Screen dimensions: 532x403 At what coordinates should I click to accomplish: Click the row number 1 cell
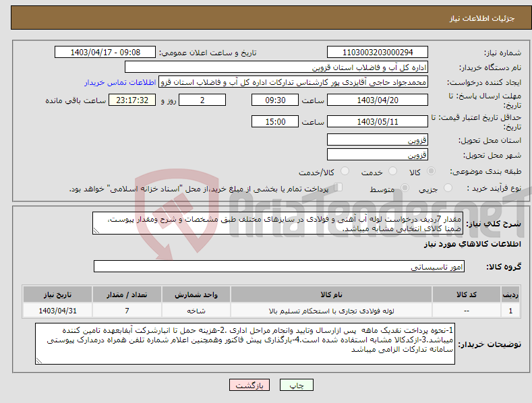[x=510, y=311]
